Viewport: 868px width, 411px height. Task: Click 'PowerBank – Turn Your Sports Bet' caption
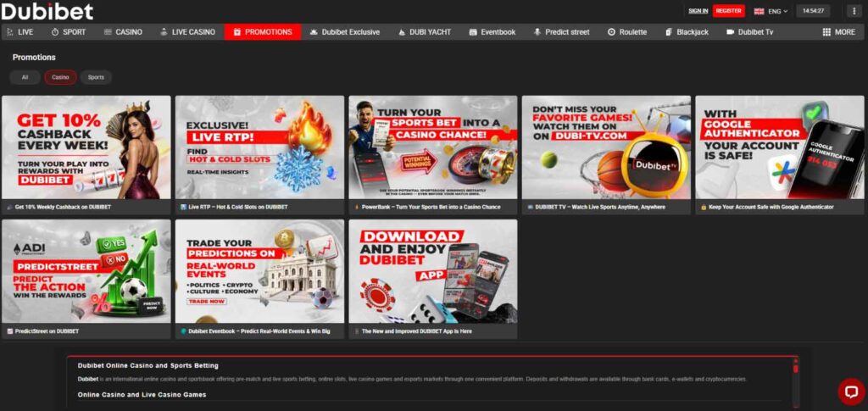tap(431, 207)
